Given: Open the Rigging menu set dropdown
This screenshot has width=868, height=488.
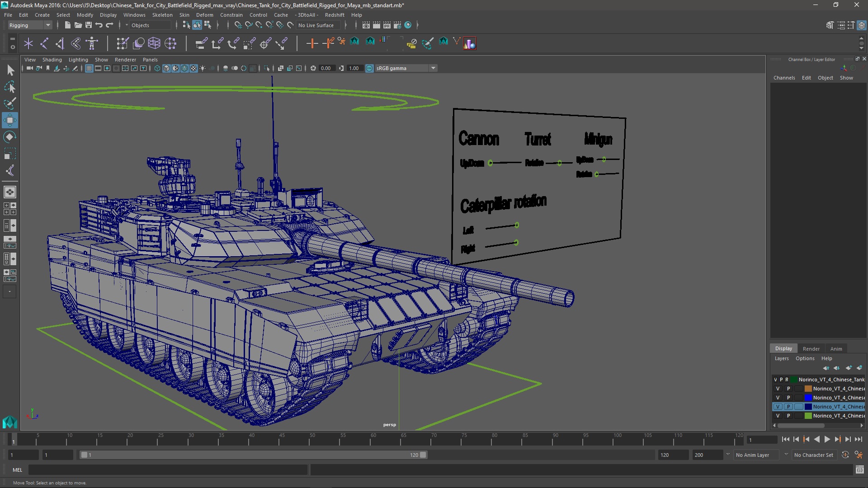Looking at the screenshot, I should point(30,25).
